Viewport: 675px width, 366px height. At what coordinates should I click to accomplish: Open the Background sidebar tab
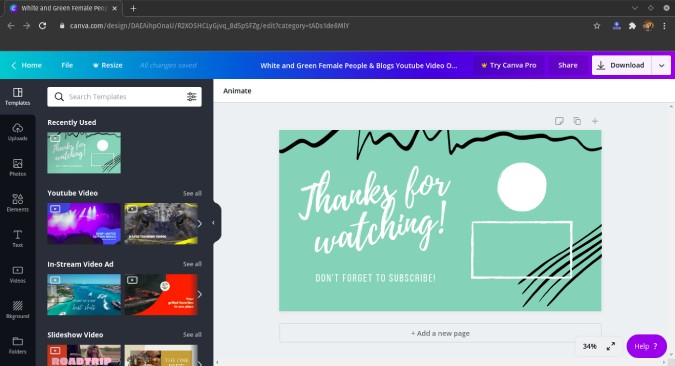click(x=18, y=310)
